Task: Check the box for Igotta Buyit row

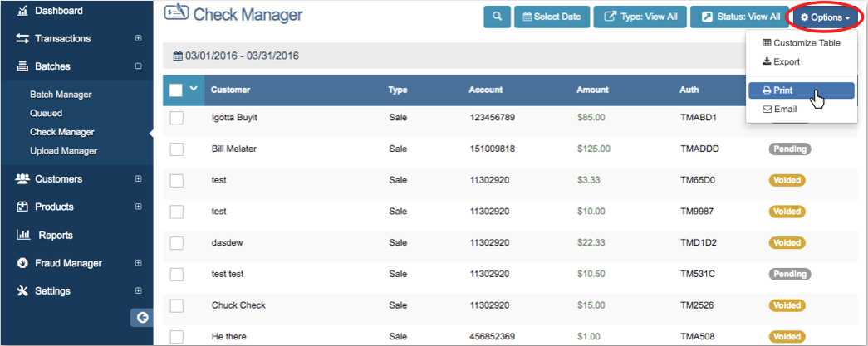Action: pos(176,118)
